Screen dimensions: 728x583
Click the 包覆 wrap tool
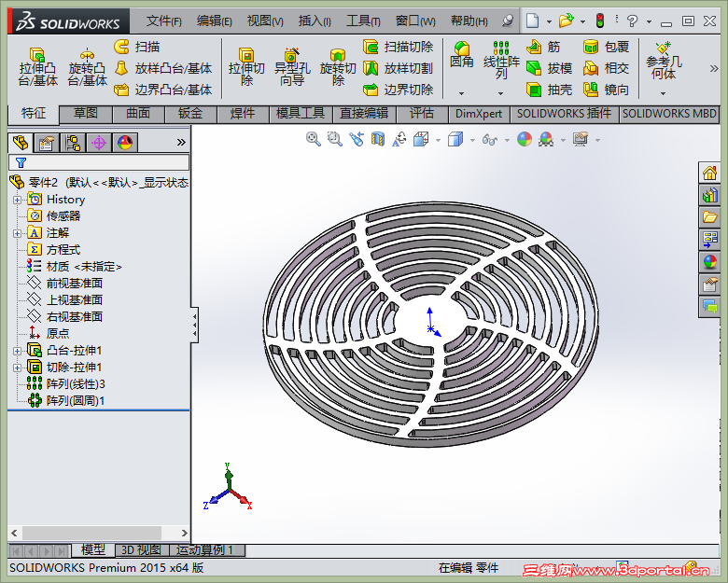tap(606, 47)
